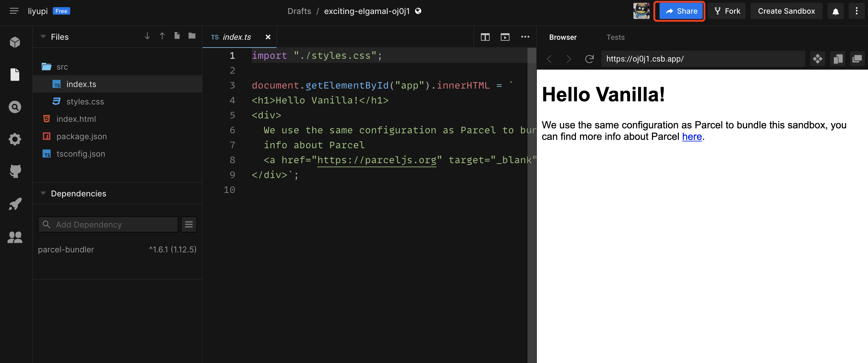Collapse the src folder

pyautogui.click(x=62, y=67)
